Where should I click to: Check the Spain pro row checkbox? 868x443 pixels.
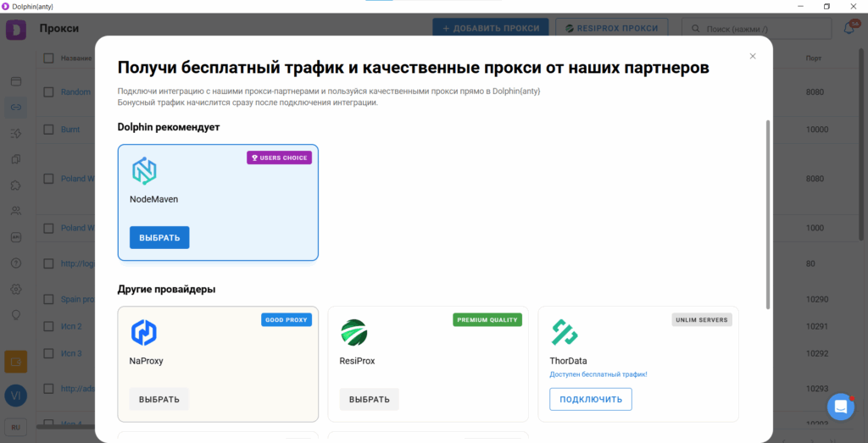(48, 300)
